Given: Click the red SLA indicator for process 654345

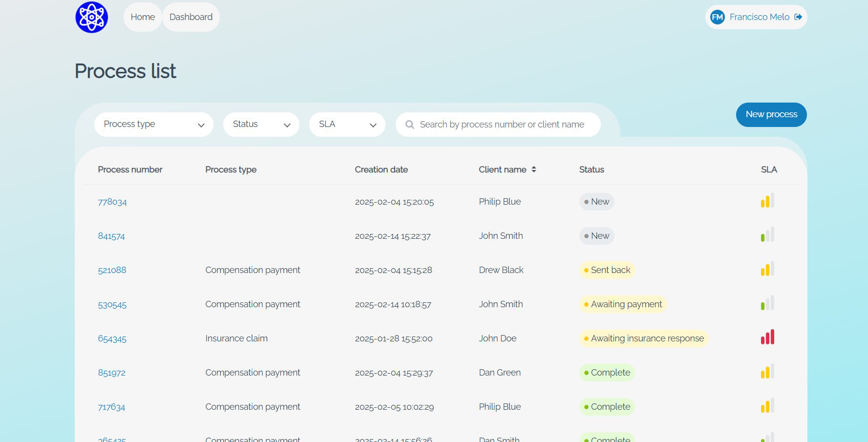Looking at the screenshot, I should [767, 337].
